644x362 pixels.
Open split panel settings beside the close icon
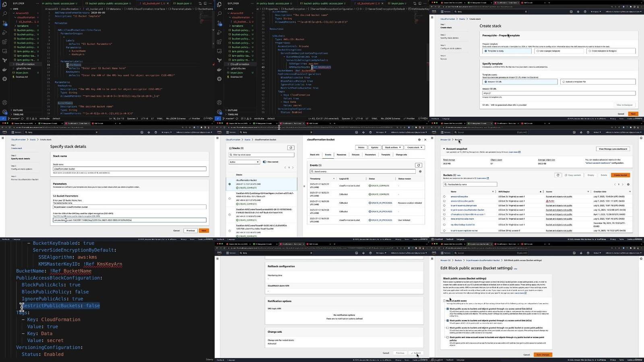click(x=419, y=140)
